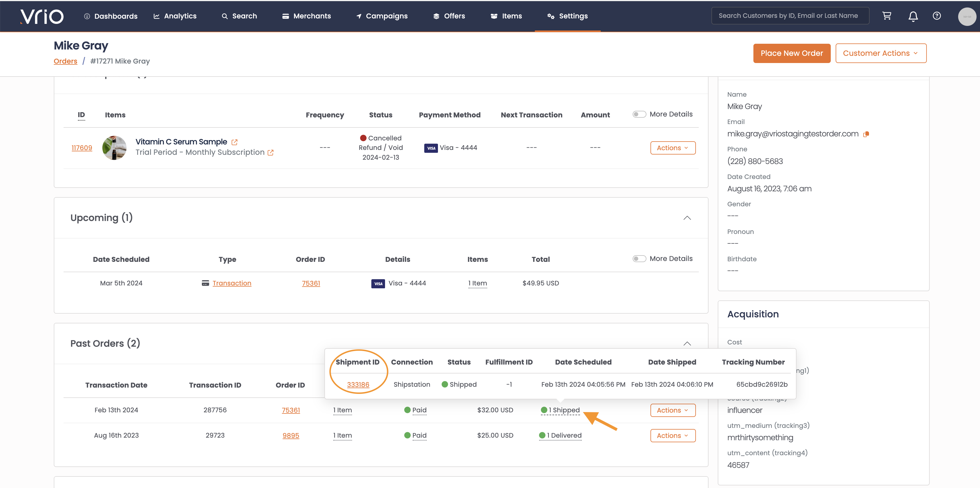Viewport: 980px width, 488px height.
Task: Open the Settings menu
Action: coord(568,16)
